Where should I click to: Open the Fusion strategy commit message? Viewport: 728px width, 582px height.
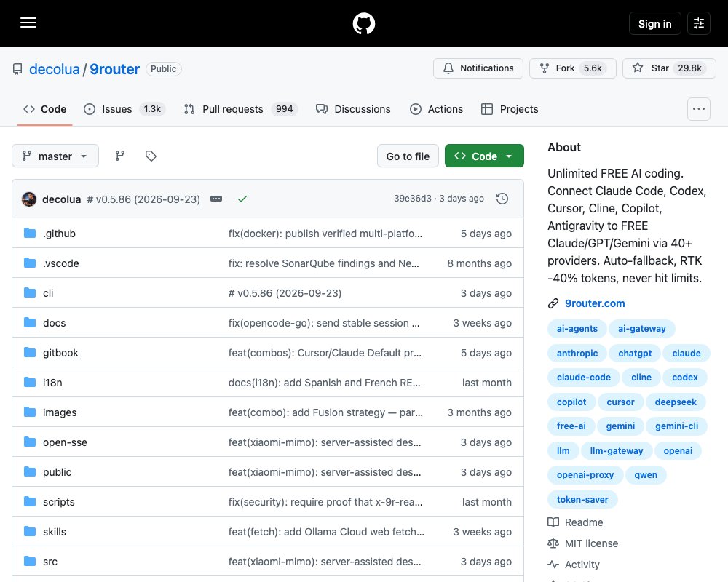(x=325, y=412)
